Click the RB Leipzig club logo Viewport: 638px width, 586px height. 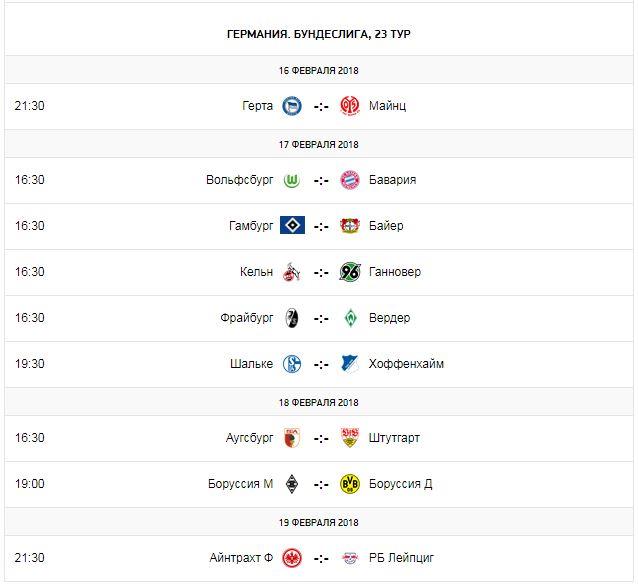(x=349, y=558)
